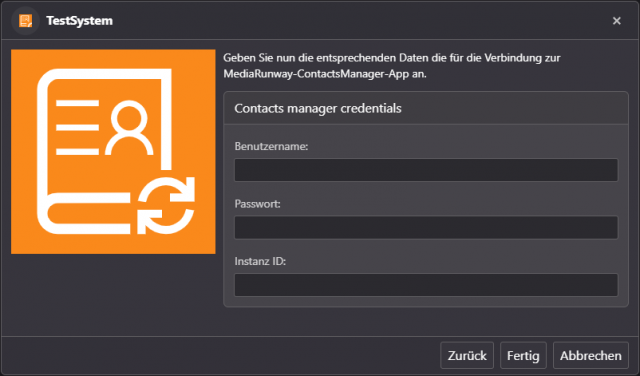Select the Contacts manager credentials heading
The image size is (640, 376).
click(318, 108)
